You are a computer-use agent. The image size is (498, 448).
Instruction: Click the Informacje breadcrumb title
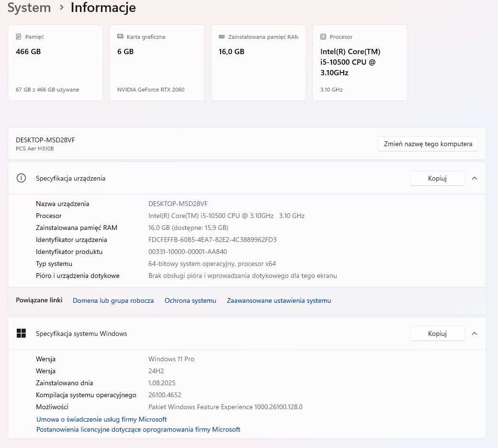103,8
